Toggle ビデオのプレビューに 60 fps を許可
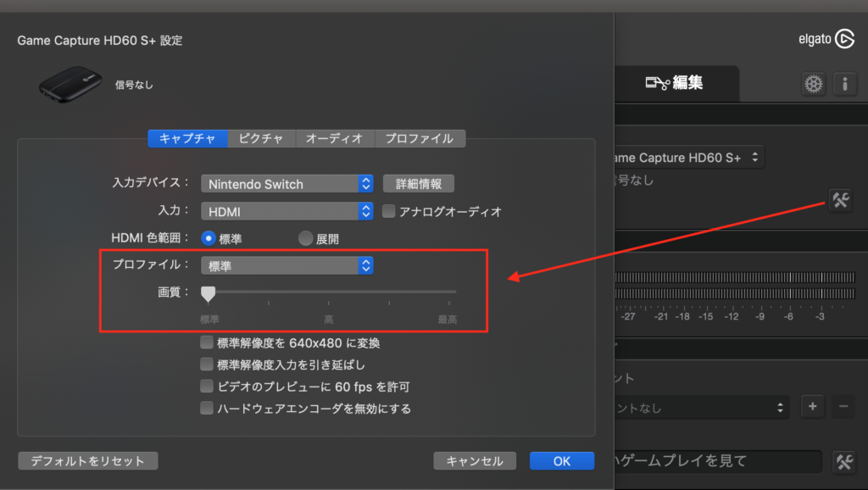868x490 pixels. click(x=206, y=387)
